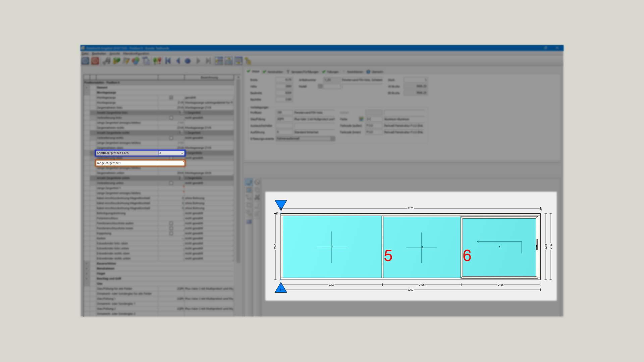Image resolution: width=644 pixels, height=362 pixels.
Task: Select glass pane 2 in the drawing
Action: (x=422, y=247)
